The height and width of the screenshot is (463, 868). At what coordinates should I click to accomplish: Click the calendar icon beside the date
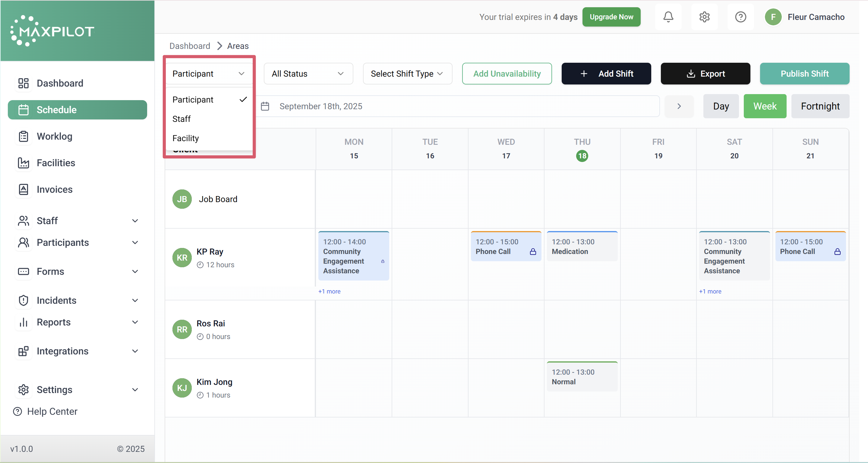[x=265, y=106]
